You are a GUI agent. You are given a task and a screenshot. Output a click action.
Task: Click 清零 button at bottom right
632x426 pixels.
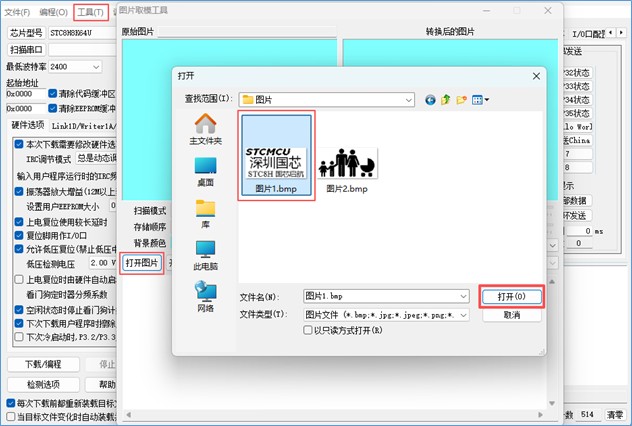tap(615, 414)
